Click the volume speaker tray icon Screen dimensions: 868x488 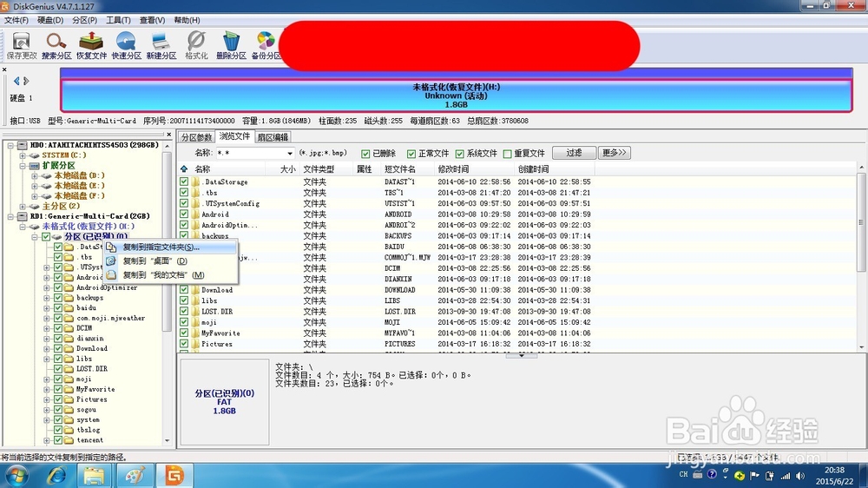800,476
